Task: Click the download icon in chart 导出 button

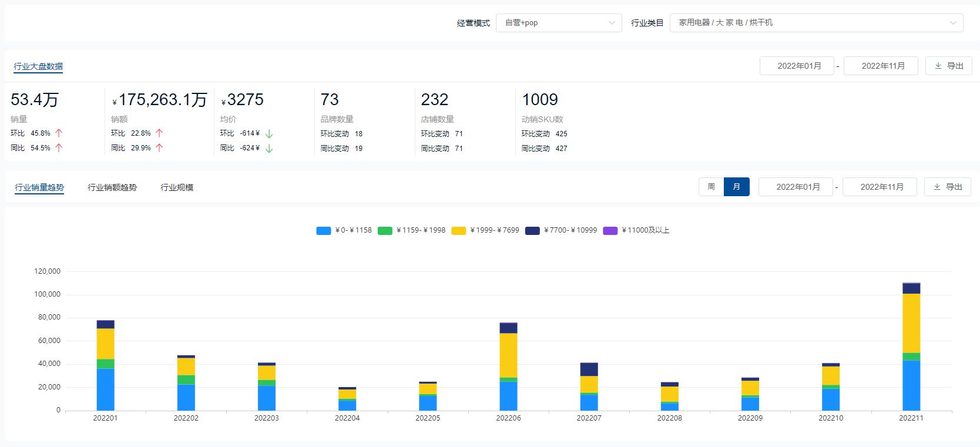Action: coord(937,187)
